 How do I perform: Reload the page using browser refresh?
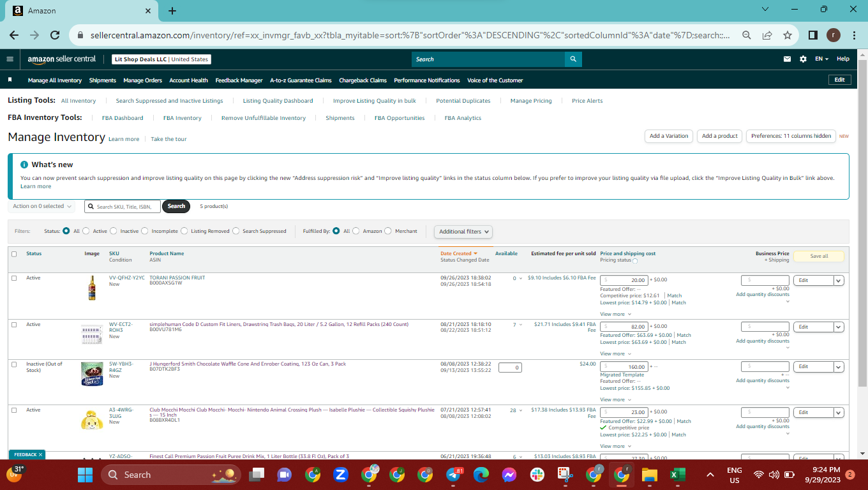(x=55, y=35)
